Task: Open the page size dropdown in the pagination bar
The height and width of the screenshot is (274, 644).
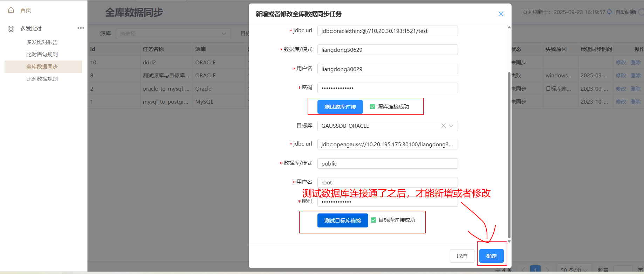Action: tap(574, 270)
